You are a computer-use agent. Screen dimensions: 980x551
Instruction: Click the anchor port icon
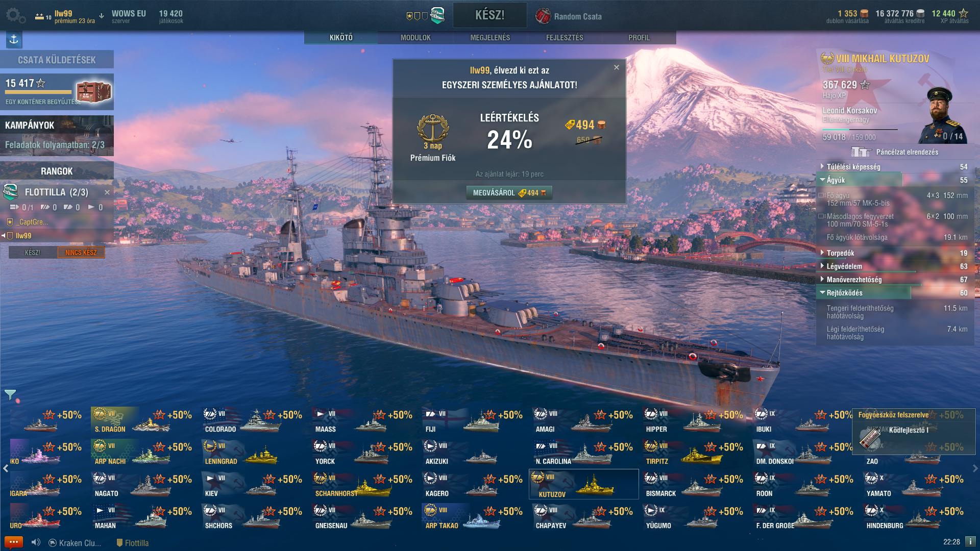(14, 40)
